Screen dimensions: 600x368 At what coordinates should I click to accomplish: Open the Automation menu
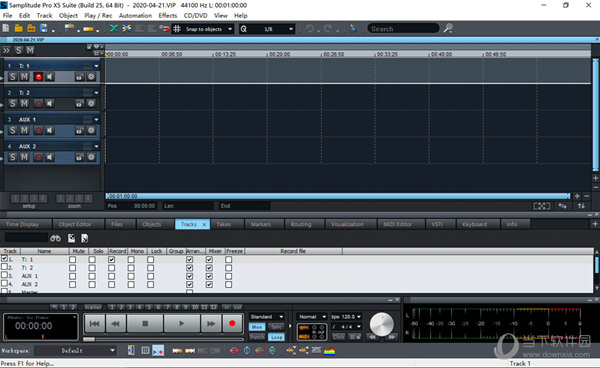click(x=135, y=16)
